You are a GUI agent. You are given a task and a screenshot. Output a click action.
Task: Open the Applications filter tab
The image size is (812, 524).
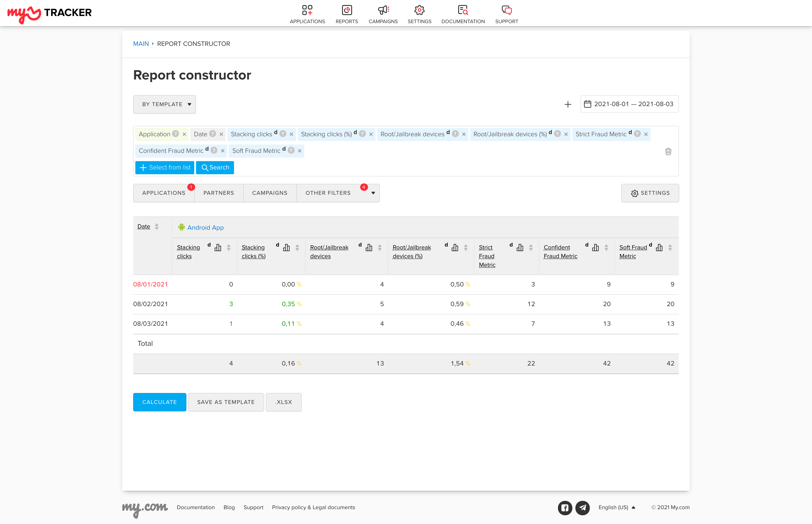tap(164, 193)
